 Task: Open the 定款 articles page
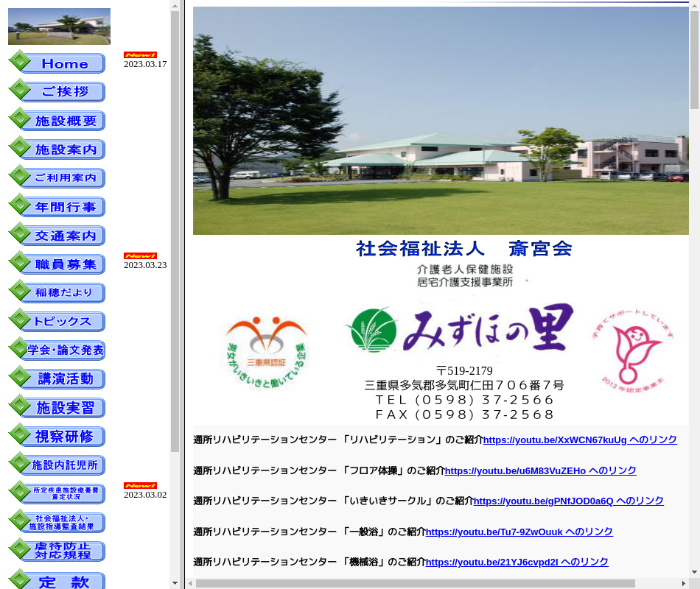[57, 581]
